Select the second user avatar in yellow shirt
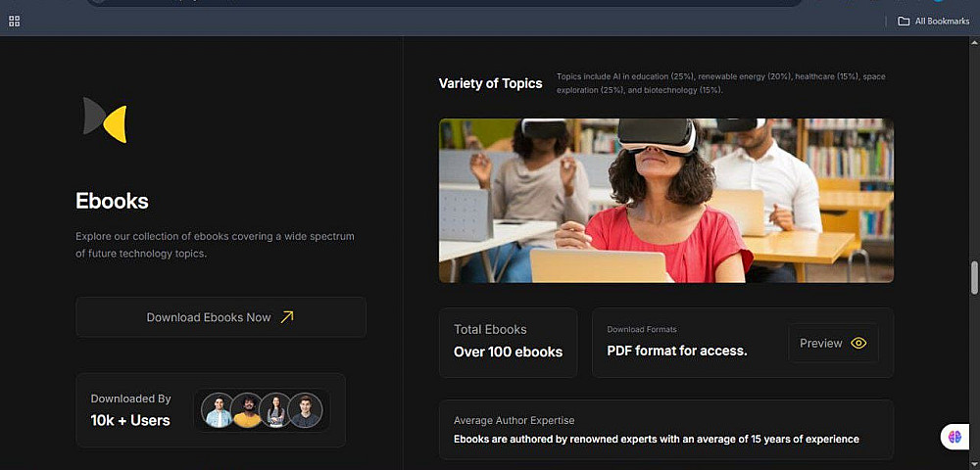Viewport: 980px width, 470px height. pos(247,410)
